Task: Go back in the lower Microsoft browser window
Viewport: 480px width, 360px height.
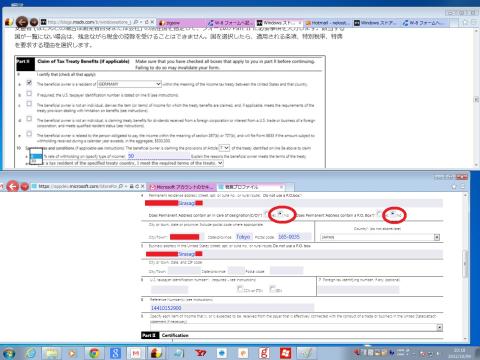Action: 13,186
